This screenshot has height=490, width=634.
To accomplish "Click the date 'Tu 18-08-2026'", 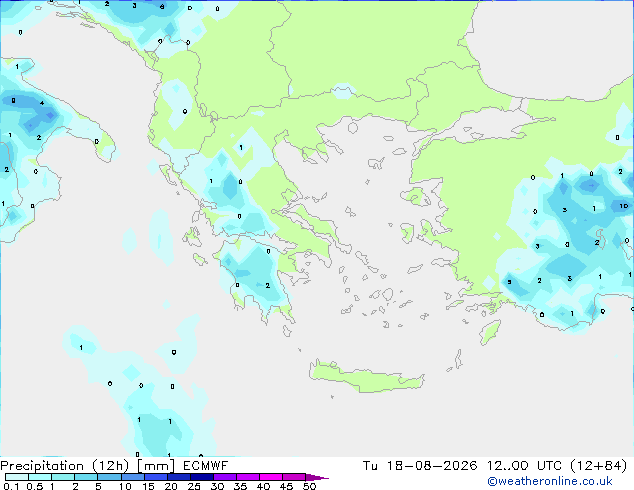I will [420, 466].
